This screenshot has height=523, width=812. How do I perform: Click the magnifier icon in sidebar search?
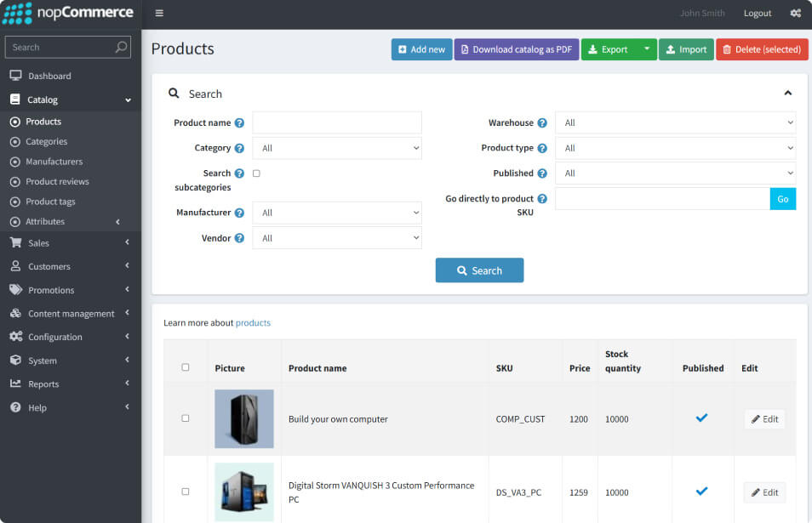(121, 48)
